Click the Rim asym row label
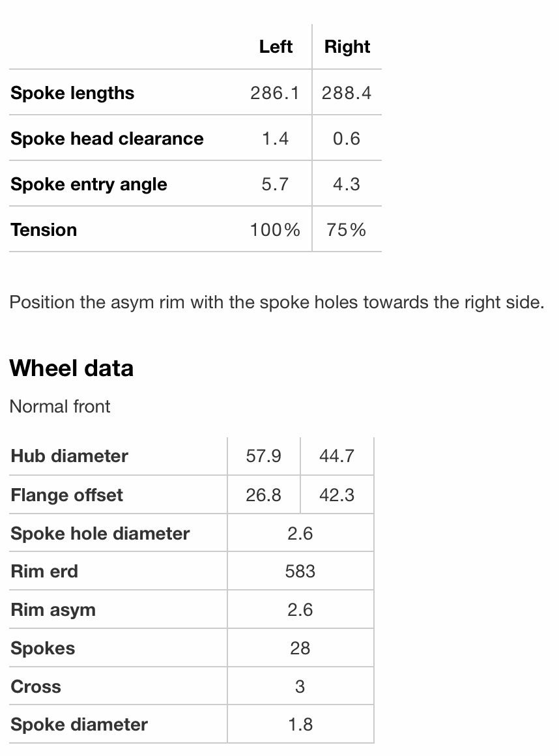 53,610
